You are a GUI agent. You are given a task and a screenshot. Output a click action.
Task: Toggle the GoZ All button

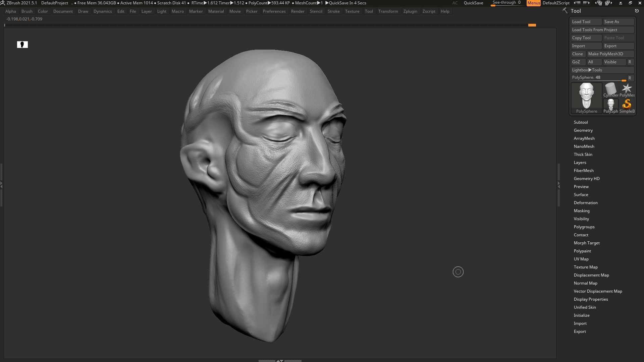coord(594,62)
